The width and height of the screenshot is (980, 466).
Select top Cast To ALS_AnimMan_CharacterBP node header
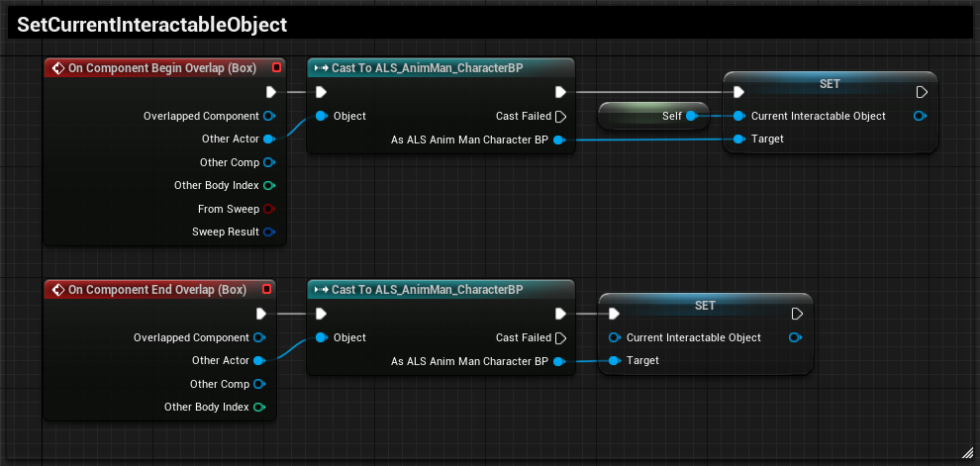coord(426,68)
